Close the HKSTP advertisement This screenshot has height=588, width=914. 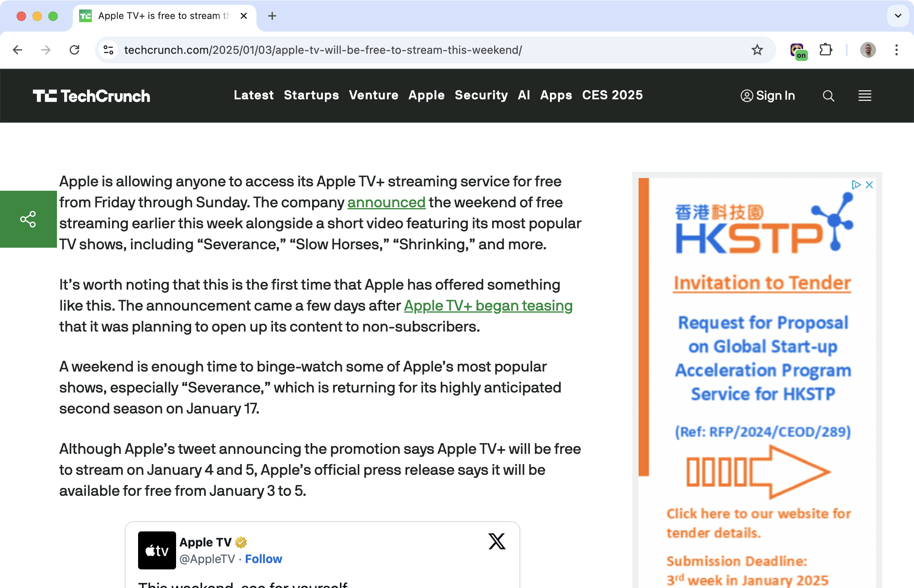[869, 185]
